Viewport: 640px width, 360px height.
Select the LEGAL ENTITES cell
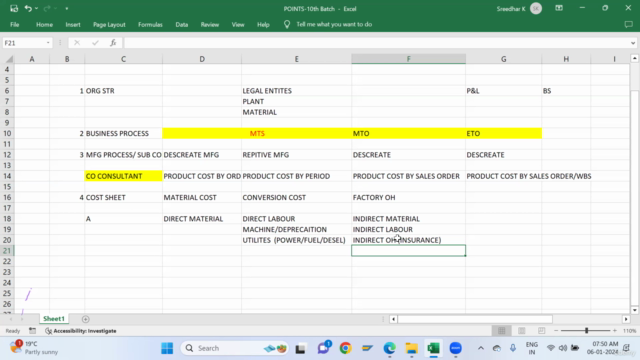point(296,91)
